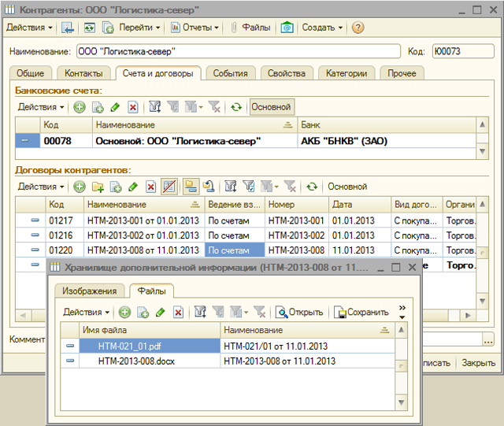Open Действия menu for contracts
This screenshot has width=504, height=426.
coord(41,187)
